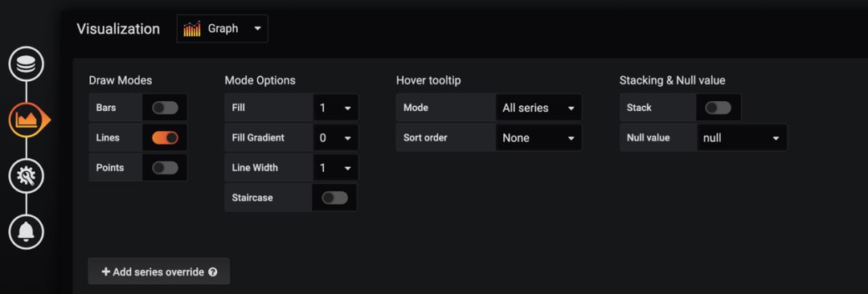Click Add series override button
This screenshot has width=868, height=294.
pos(159,272)
